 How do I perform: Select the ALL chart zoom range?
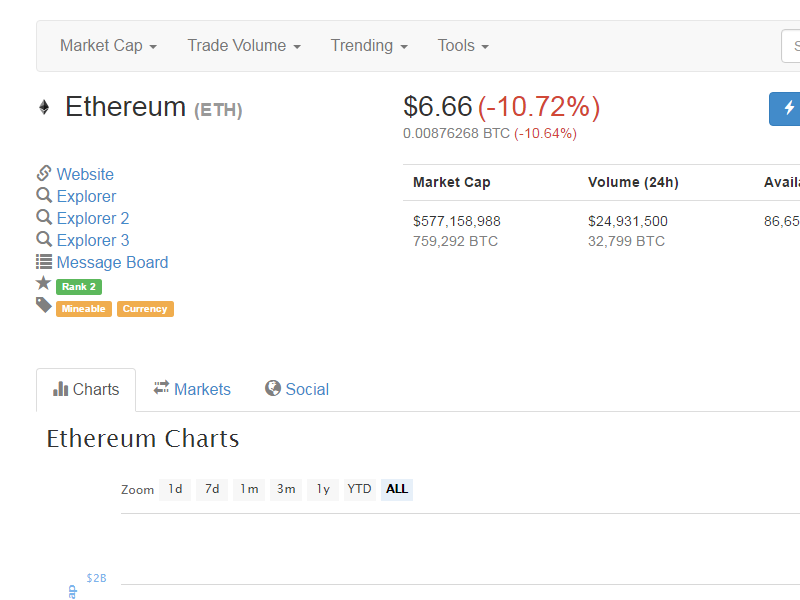pyautogui.click(x=397, y=489)
